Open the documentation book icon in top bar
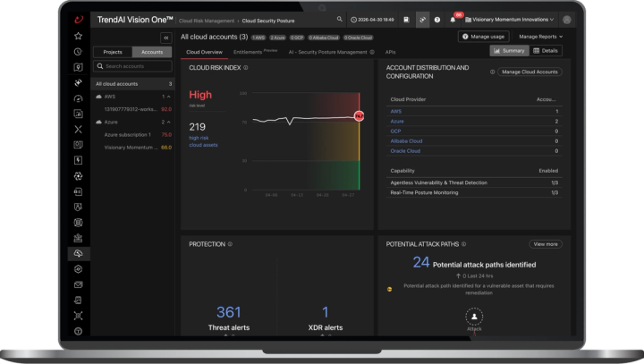644x364 pixels. 406,20
